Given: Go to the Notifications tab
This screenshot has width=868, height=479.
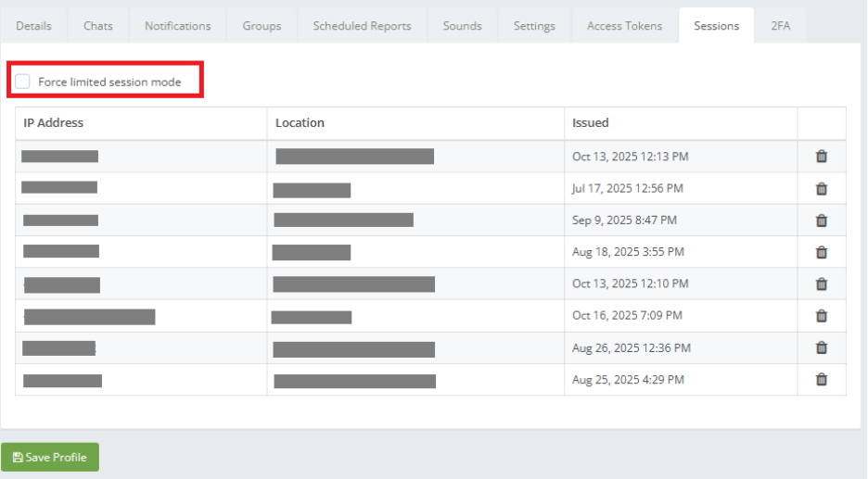Looking at the screenshot, I should 177,26.
